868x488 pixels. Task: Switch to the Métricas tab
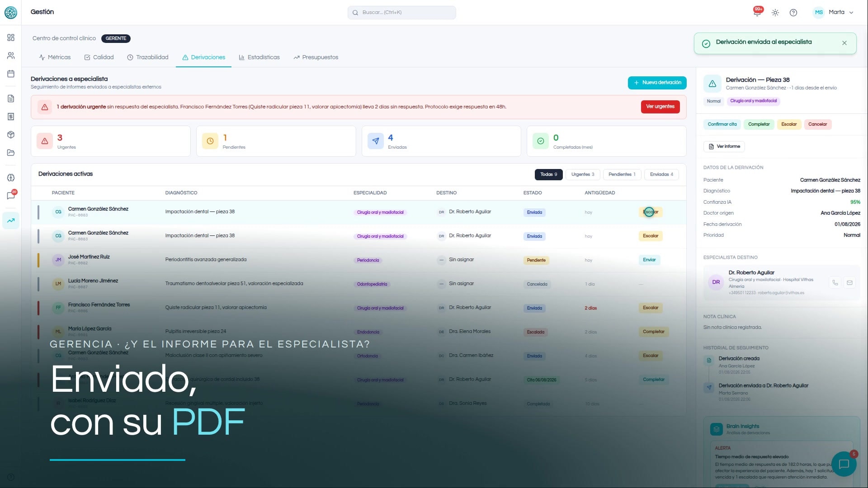(x=55, y=57)
